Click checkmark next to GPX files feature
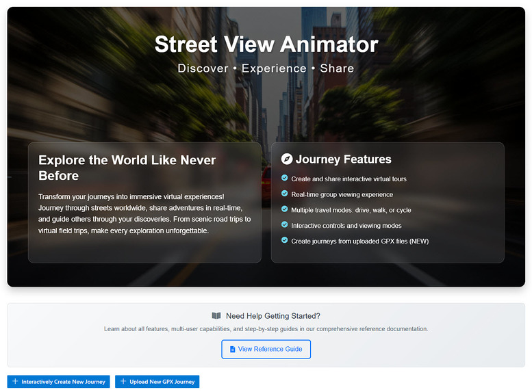The width and height of the screenshot is (532, 392). click(285, 240)
